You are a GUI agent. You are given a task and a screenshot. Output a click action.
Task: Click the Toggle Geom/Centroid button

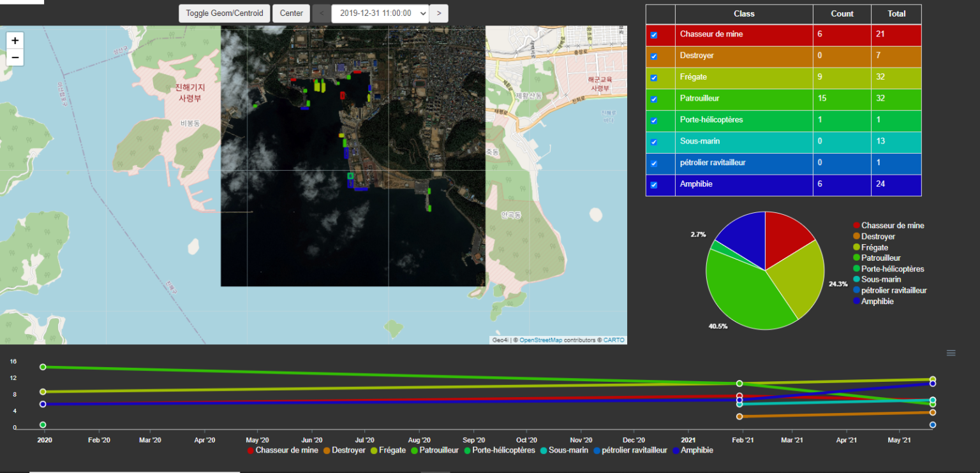coord(224,13)
